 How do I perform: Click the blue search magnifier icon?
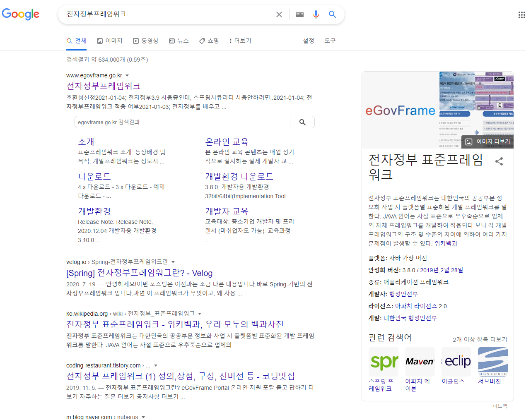click(332, 14)
